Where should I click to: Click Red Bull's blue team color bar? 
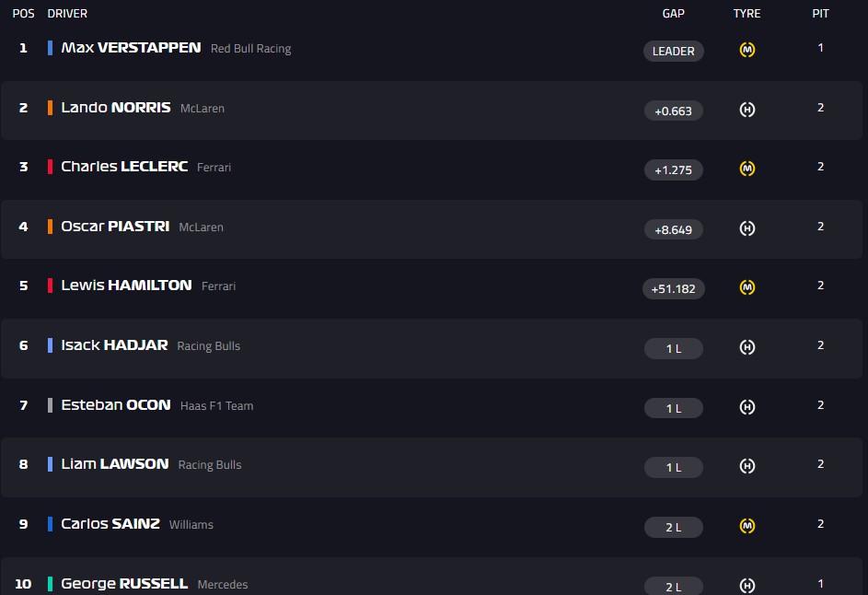point(51,48)
